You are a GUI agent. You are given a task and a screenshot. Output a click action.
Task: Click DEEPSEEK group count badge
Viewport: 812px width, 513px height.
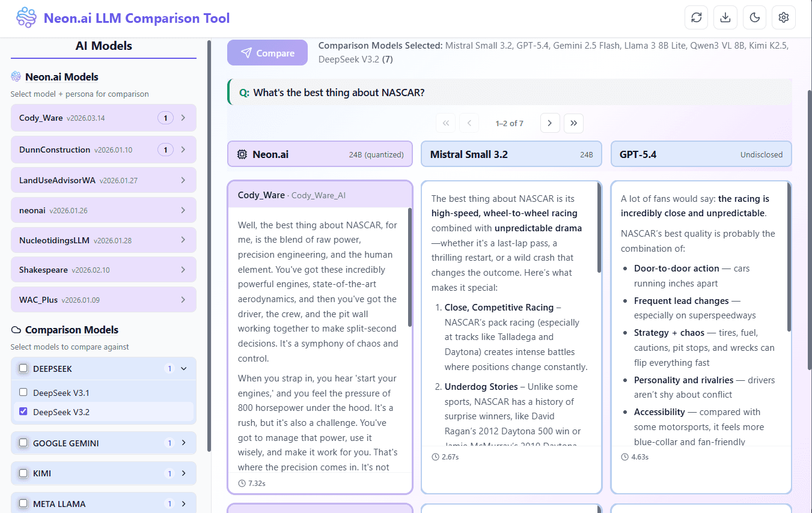[169, 368]
